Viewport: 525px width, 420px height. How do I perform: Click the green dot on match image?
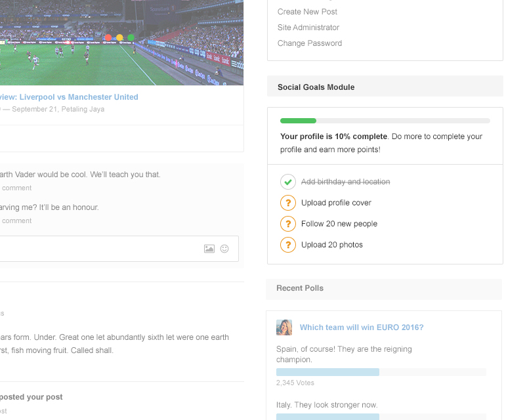(131, 38)
